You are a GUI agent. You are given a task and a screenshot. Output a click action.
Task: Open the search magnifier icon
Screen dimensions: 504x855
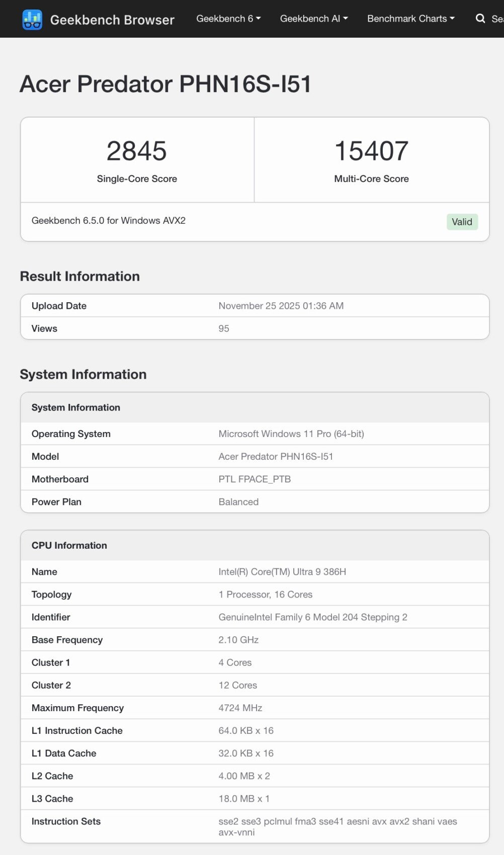click(x=480, y=19)
